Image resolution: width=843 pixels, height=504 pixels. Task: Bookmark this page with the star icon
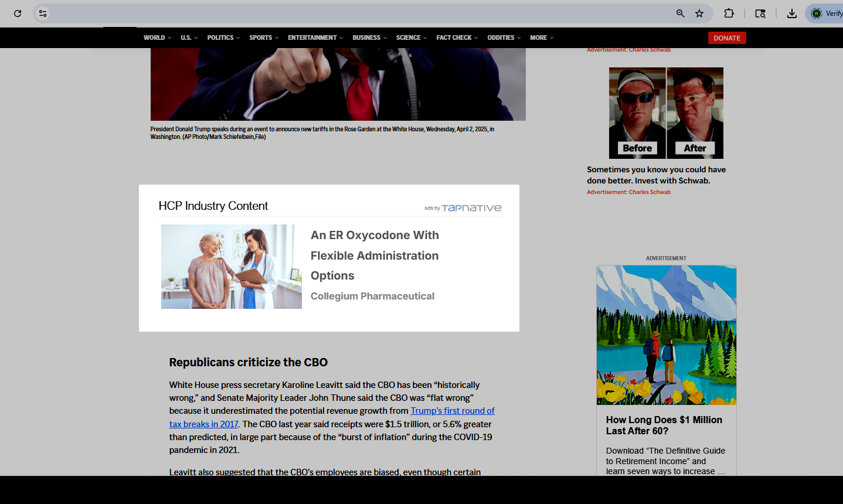pos(699,13)
